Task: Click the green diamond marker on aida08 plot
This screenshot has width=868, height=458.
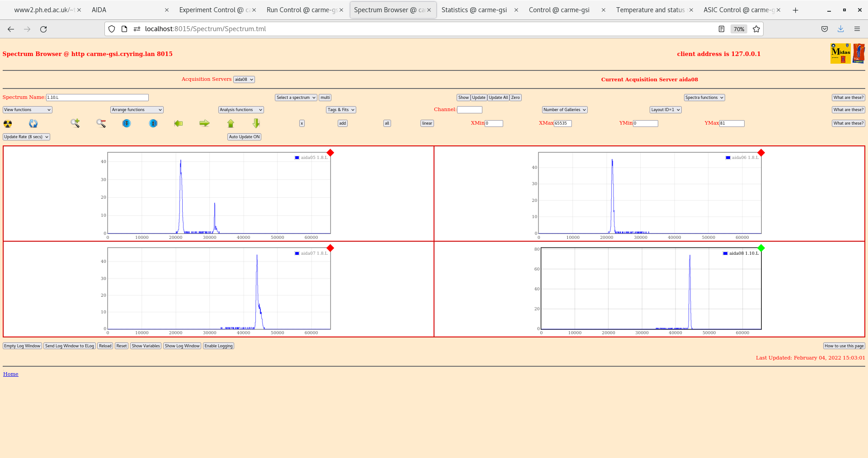Action: (761, 248)
